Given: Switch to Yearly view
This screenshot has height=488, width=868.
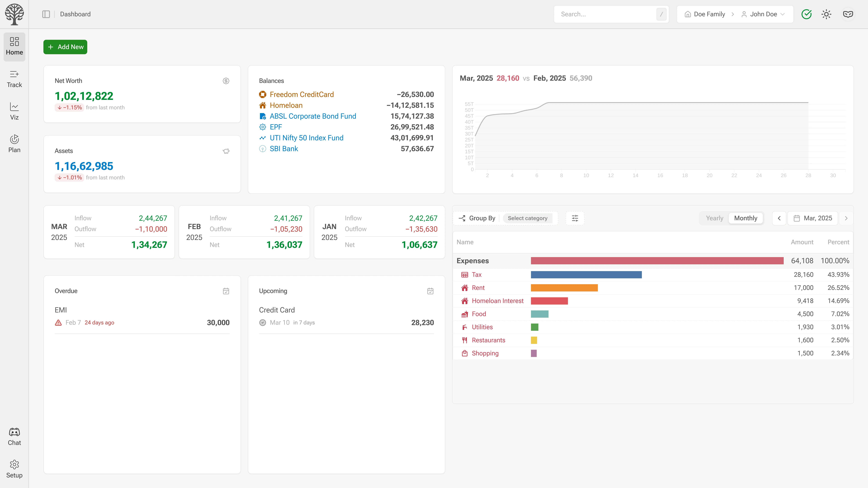Looking at the screenshot, I should 714,218.
